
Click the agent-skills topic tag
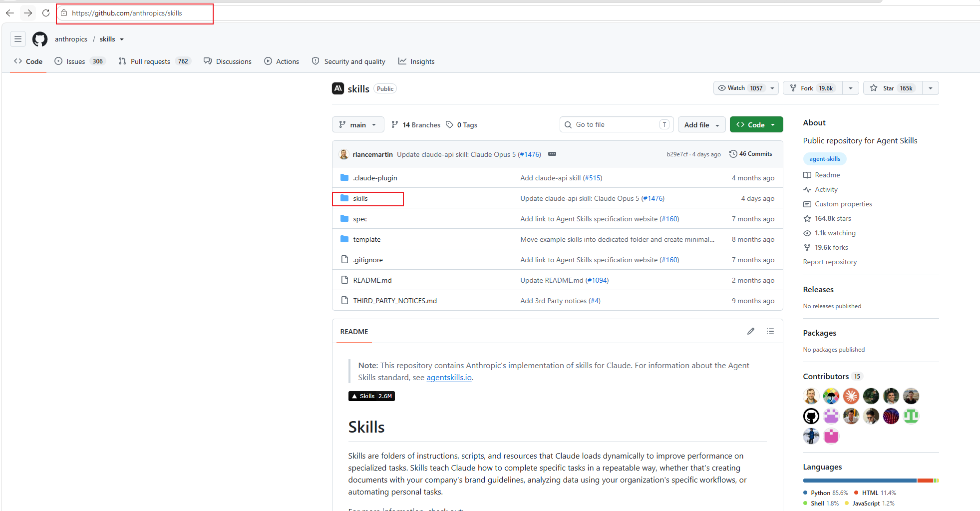click(x=825, y=159)
